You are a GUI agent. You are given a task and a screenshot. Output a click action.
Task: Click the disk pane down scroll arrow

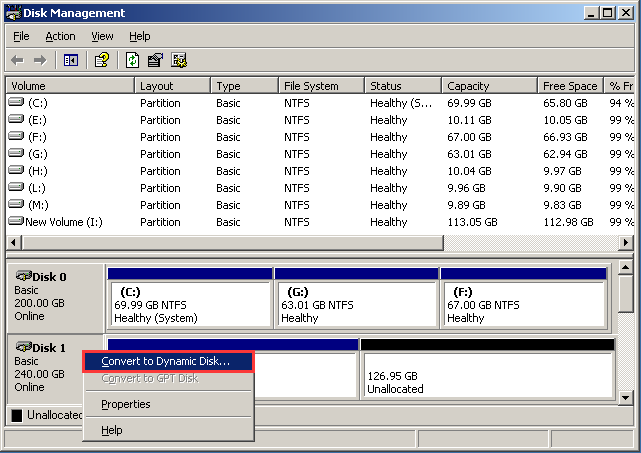(x=625, y=397)
